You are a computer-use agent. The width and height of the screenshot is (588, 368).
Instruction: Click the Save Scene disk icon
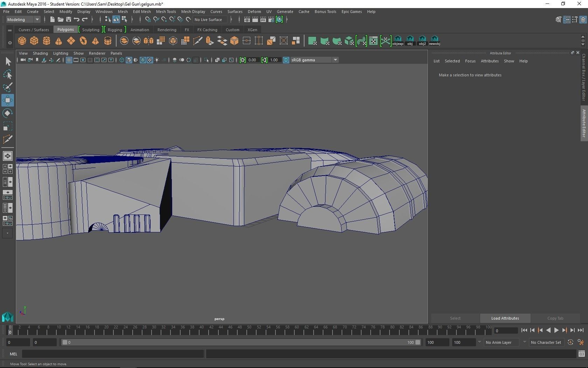(x=68, y=20)
